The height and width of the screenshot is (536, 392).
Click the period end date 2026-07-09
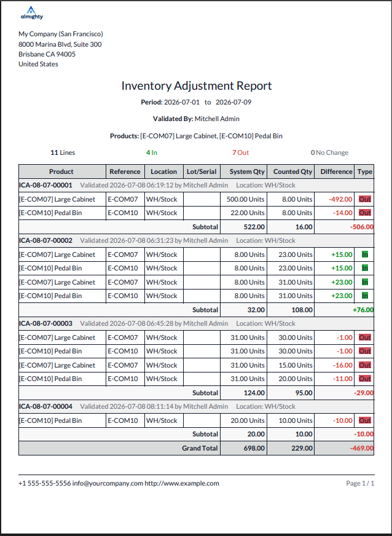click(233, 102)
